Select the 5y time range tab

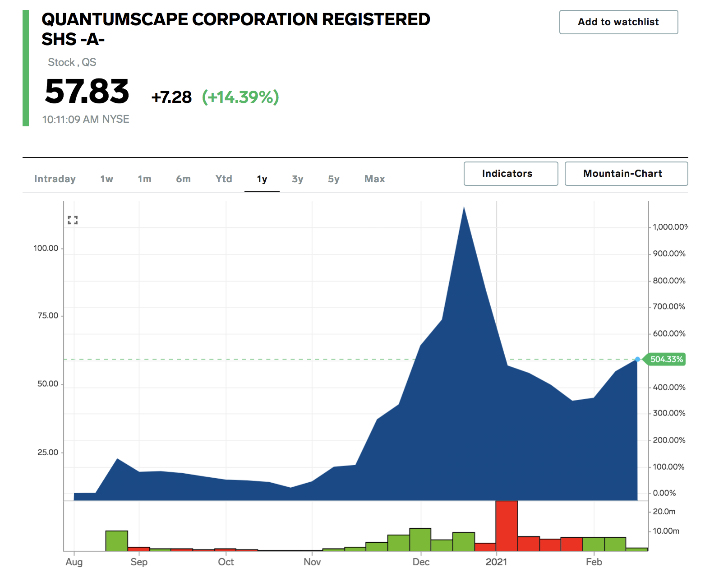pyautogui.click(x=333, y=179)
